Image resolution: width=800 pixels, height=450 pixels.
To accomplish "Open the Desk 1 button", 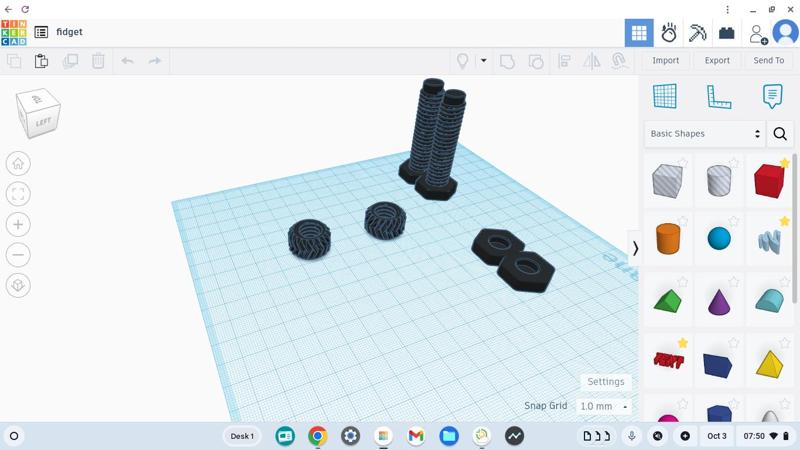I will pos(242,436).
